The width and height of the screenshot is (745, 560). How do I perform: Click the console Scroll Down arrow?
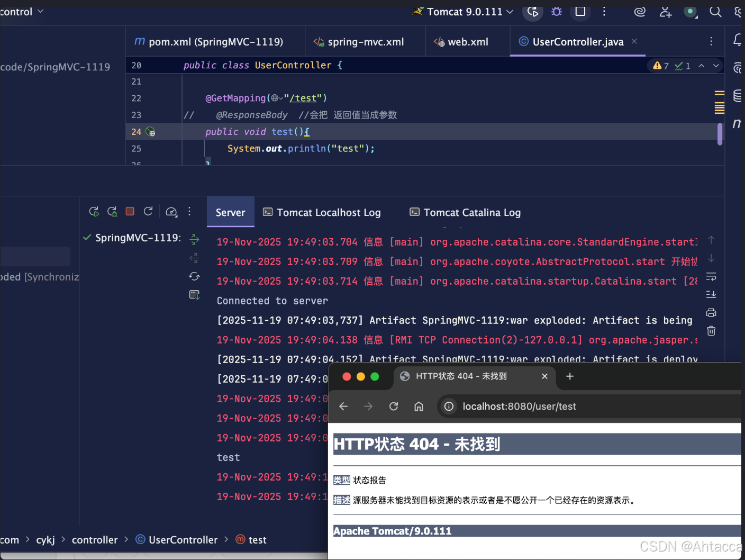711,258
